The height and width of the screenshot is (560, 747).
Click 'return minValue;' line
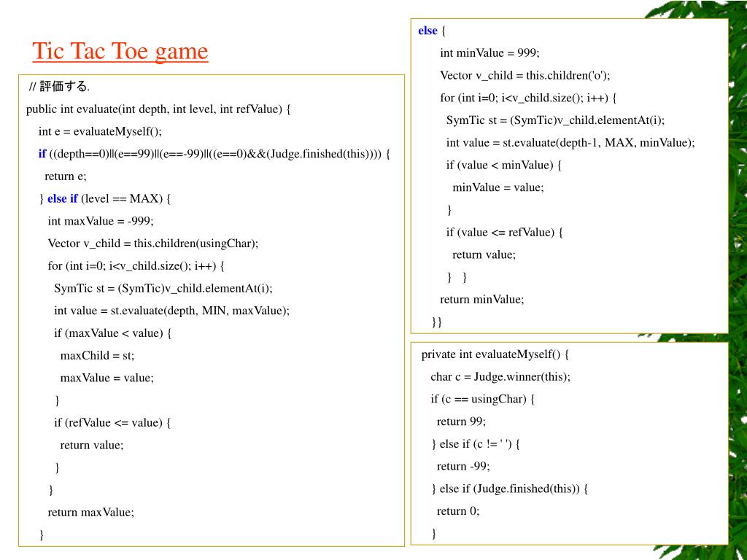[x=482, y=300]
